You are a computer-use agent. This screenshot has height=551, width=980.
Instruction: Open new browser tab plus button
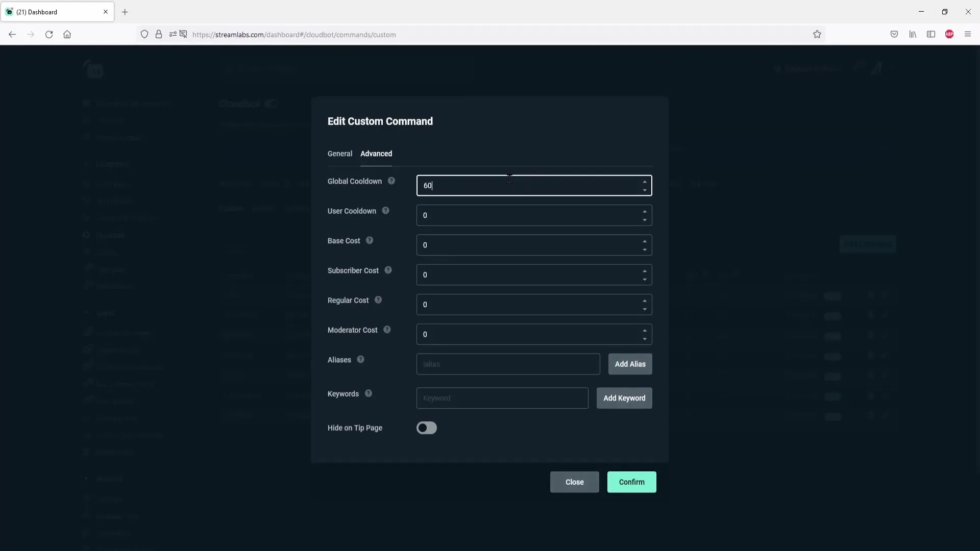coord(125,12)
